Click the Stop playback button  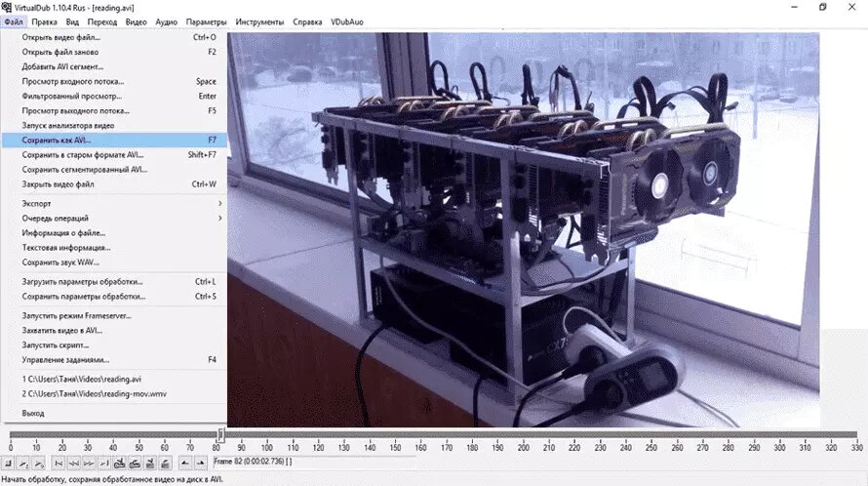click(x=8, y=463)
